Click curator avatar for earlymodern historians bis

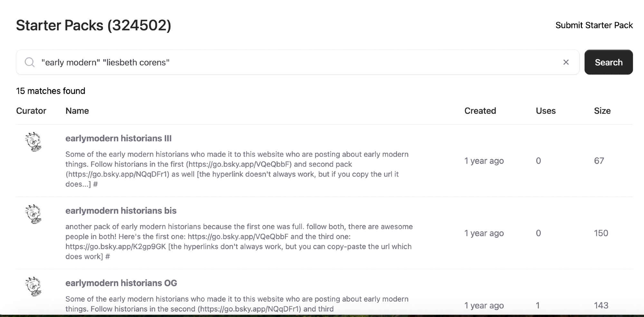[x=33, y=214]
